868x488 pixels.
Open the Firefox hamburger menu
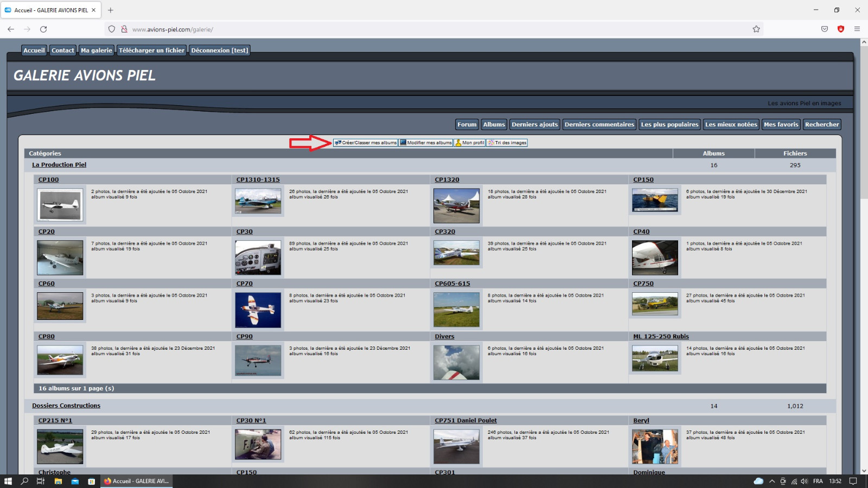[857, 29]
